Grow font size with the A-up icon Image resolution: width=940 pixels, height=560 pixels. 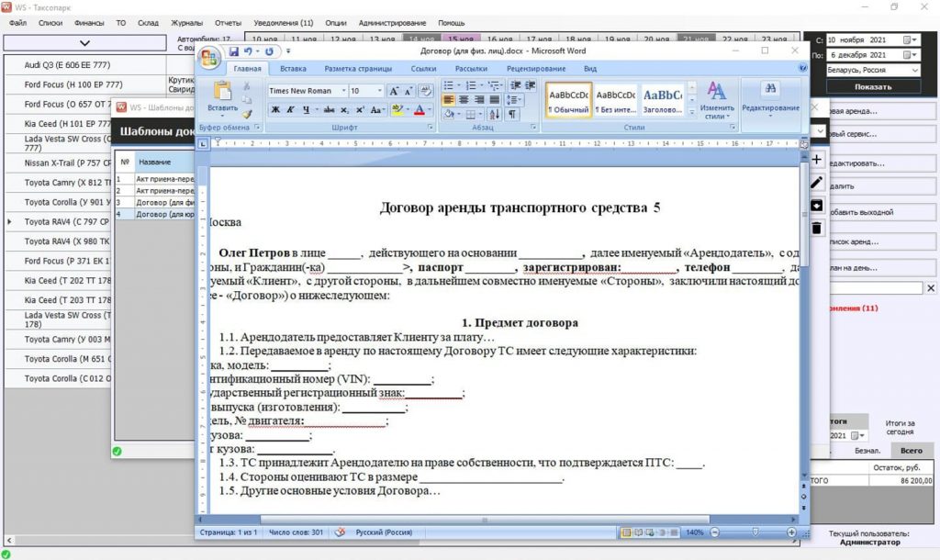(x=394, y=91)
